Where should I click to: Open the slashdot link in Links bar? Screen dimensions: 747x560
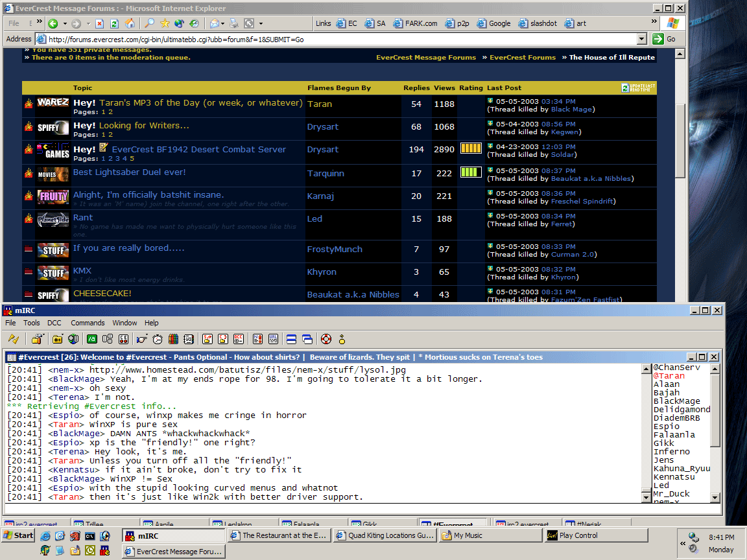tap(538, 23)
